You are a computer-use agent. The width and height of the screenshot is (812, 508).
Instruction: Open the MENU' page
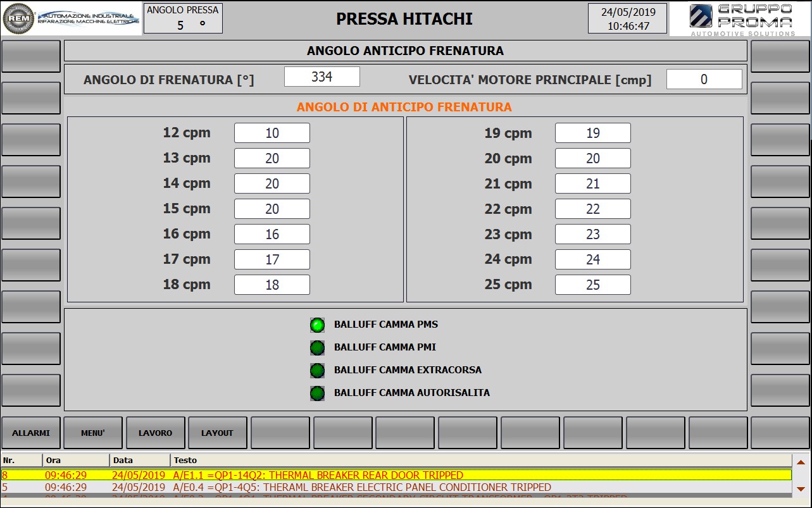point(93,433)
